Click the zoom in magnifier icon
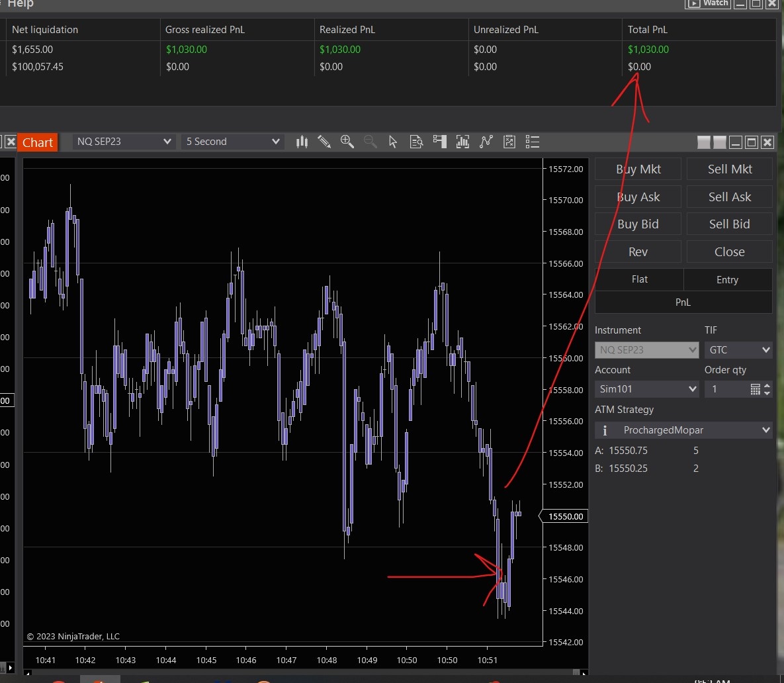This screenshot has height=683, width=784. click(347, 142)
